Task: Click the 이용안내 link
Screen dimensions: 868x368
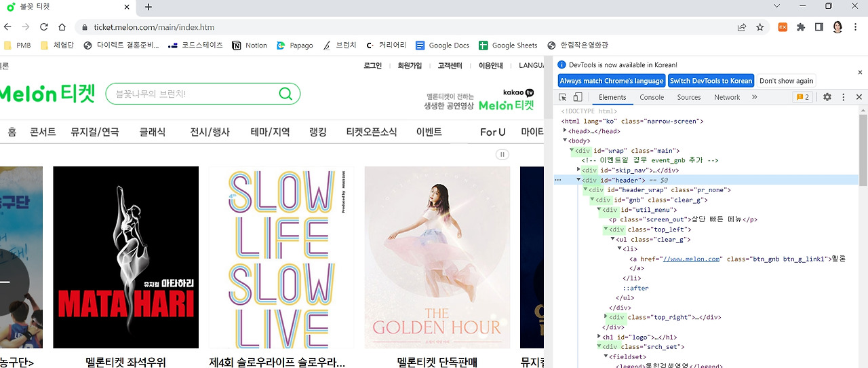Action: (491, 66)
